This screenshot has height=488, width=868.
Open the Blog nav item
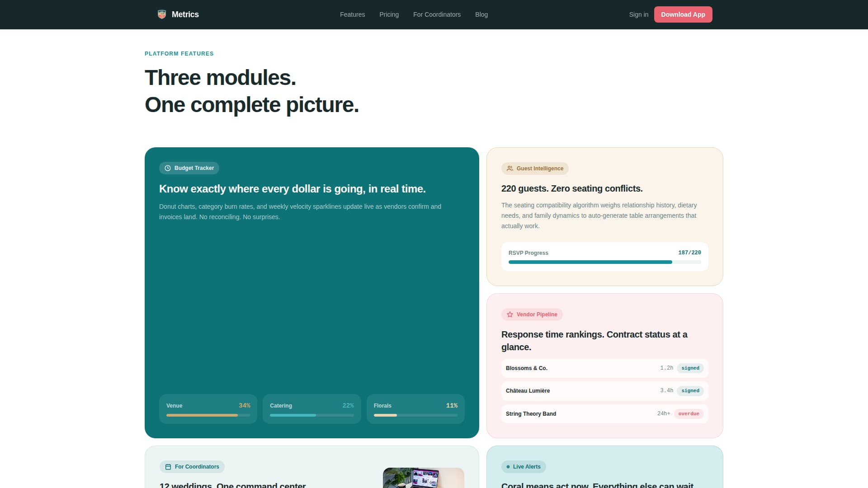click(481, 14)
